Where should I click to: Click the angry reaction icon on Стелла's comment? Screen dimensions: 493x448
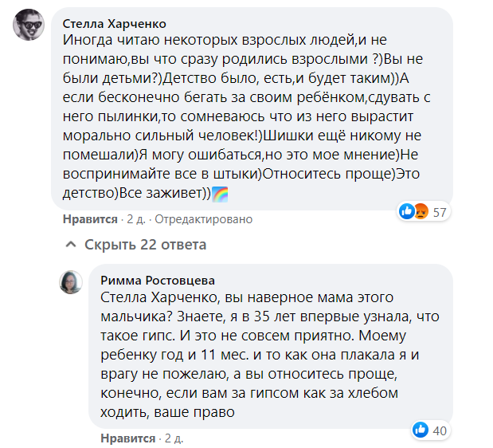point(420,211)
